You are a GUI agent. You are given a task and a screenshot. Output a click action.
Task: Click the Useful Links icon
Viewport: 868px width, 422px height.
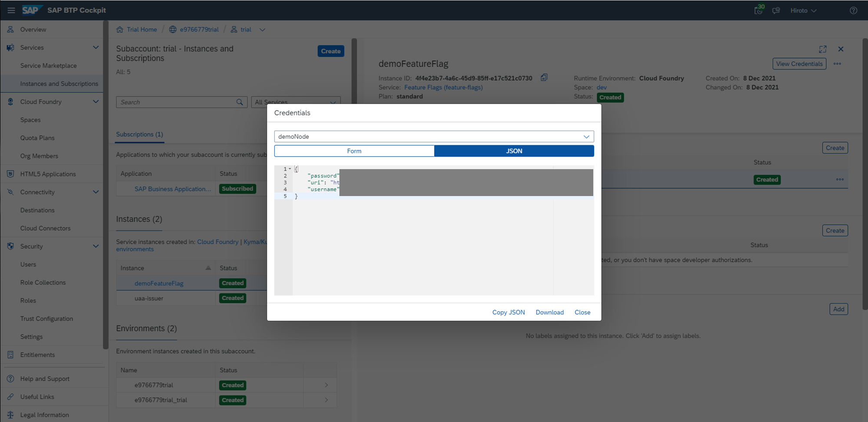tap(10, 397)
